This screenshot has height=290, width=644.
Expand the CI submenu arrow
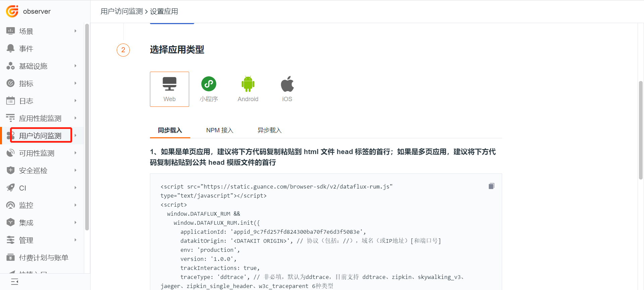coord(75,188)
